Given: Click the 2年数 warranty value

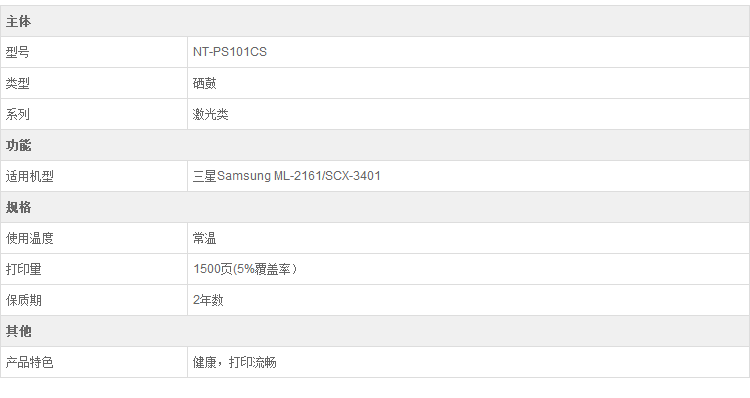Looking at the screenshot, I should point(208,300).
